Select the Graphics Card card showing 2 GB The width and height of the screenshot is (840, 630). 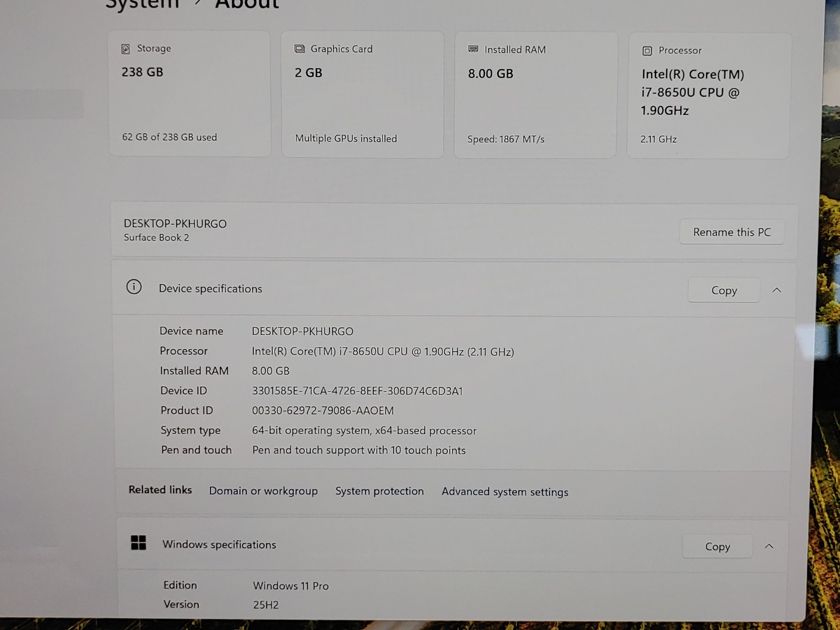click(362, 93)
